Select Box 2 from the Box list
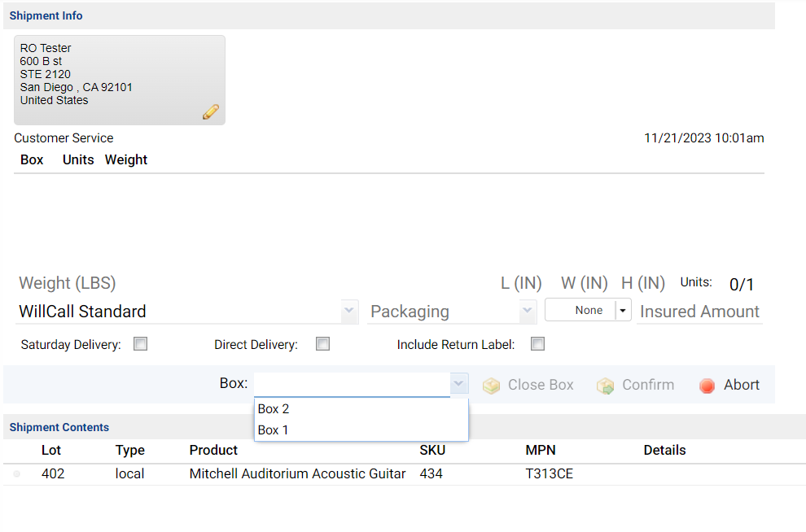The height and width of the screenshot is (532, 806). click(x=273, y=408)
